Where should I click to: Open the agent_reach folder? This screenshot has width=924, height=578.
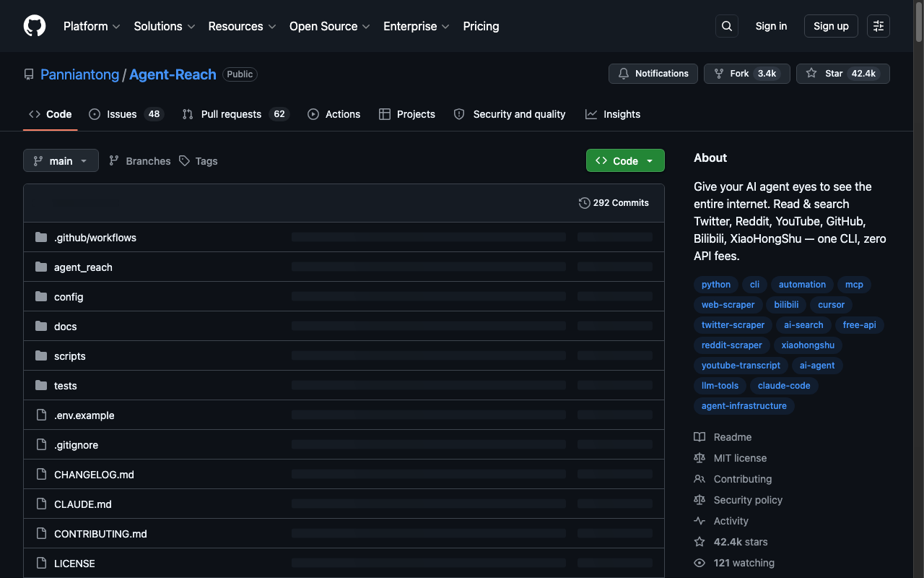(x=83, y=267)
